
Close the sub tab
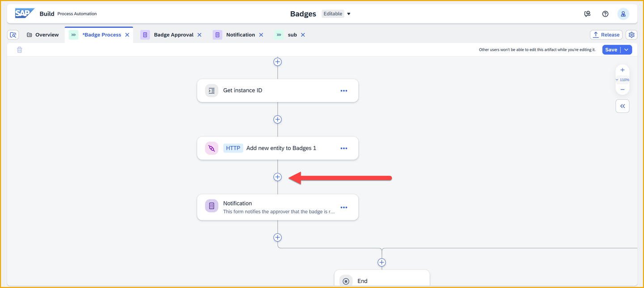tap(303, 35)
